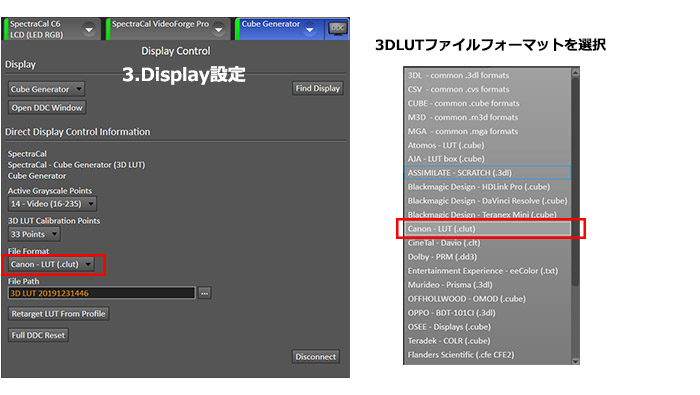This screenshot has height=395, width=700.
Task: Expand the SpectraCal VideoForge Pro tab arrow
Action: coord(218,29)
